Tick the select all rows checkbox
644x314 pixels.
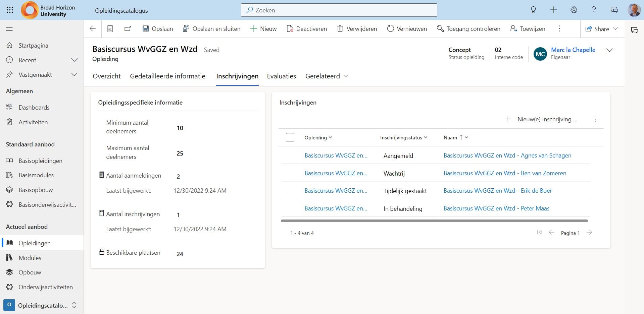tap(290, 137)
